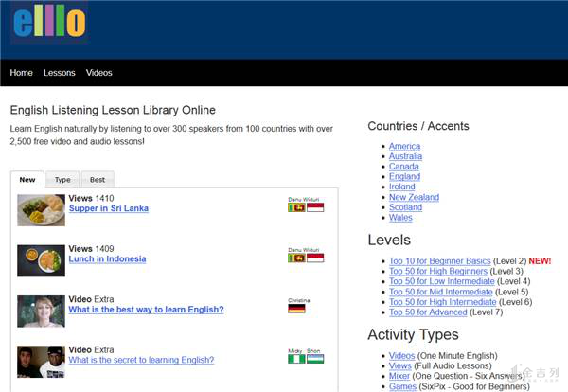This screenshot has height=392, width=568.
Task: Click the Nigeria flag under Micky
Action: tap(296, 359)
